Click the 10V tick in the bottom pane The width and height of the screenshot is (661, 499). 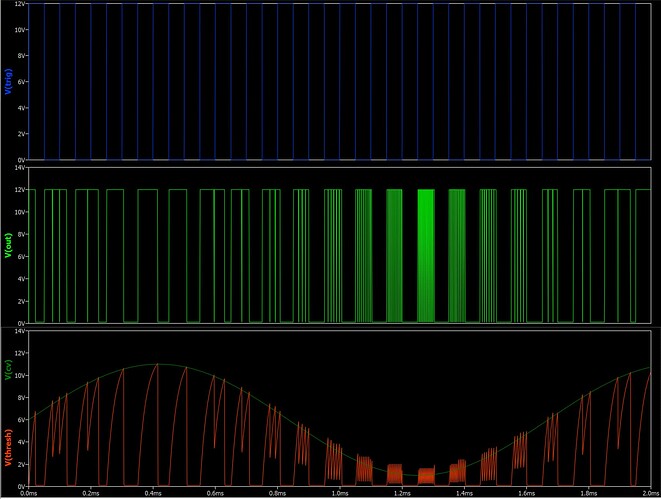click(18, 376)
